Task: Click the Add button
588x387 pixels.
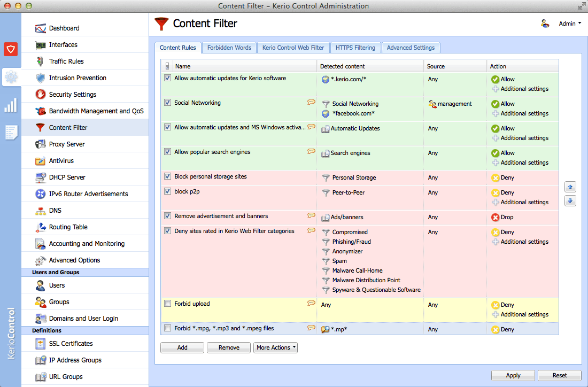Action: [x=182, y=347]
